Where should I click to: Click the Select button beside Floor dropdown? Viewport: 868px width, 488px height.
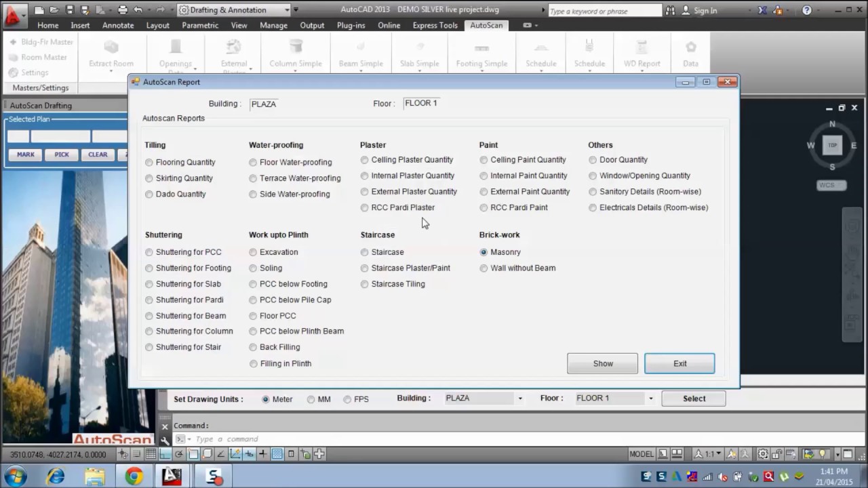pos(694,399)
